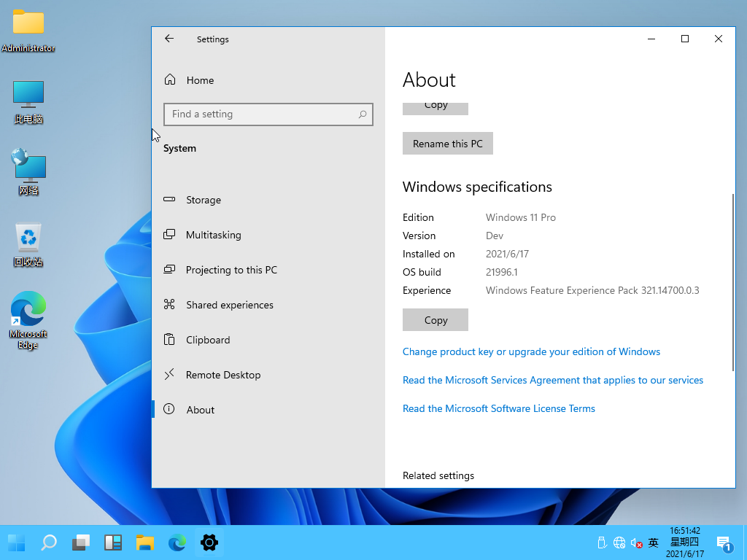The height and width of the screenshot is (560, 747).
Task: Select the Version value Dev
Action: click(x=495, y=236)
